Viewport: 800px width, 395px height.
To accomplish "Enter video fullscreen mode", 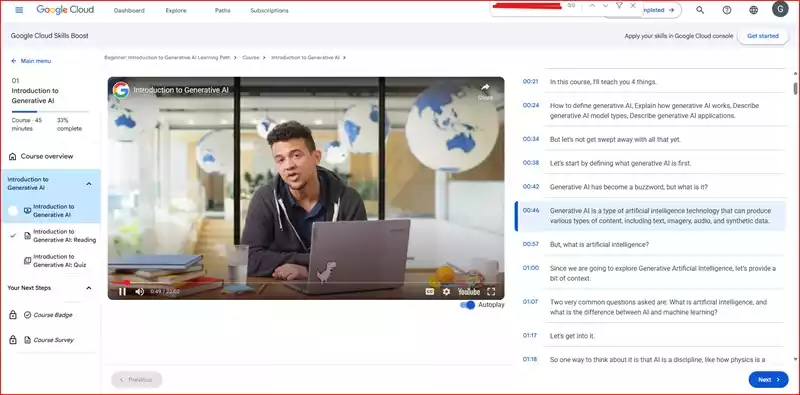I will 491,291.
